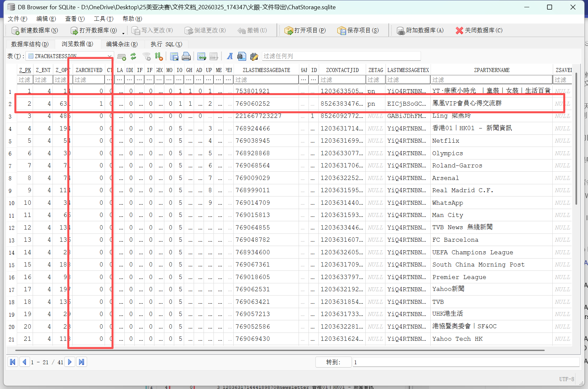Open the 编辑(E) menu
This screenshot has height=389, width=588.
46,19
